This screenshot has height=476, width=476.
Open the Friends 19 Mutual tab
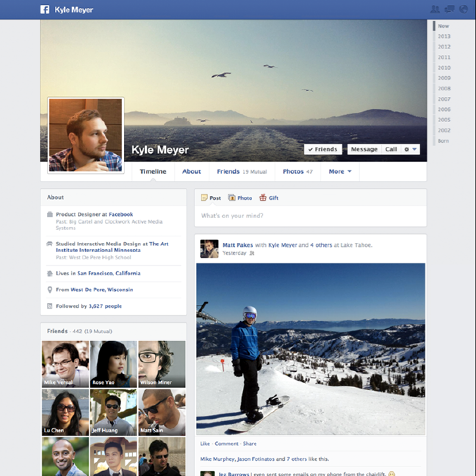(x=242, y=171)
